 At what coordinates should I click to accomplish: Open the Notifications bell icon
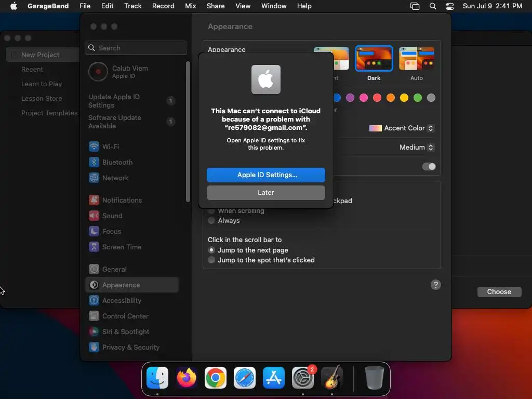pyautogui.click(x=94, y=200)
